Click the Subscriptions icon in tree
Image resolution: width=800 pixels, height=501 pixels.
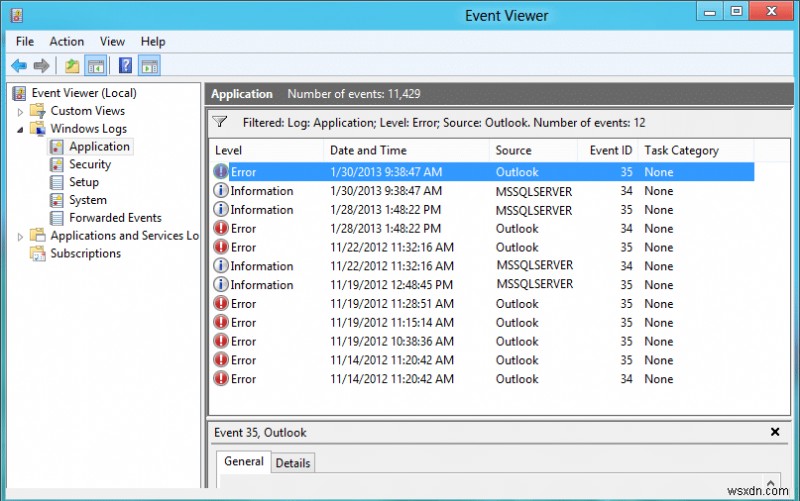point(38,253)
